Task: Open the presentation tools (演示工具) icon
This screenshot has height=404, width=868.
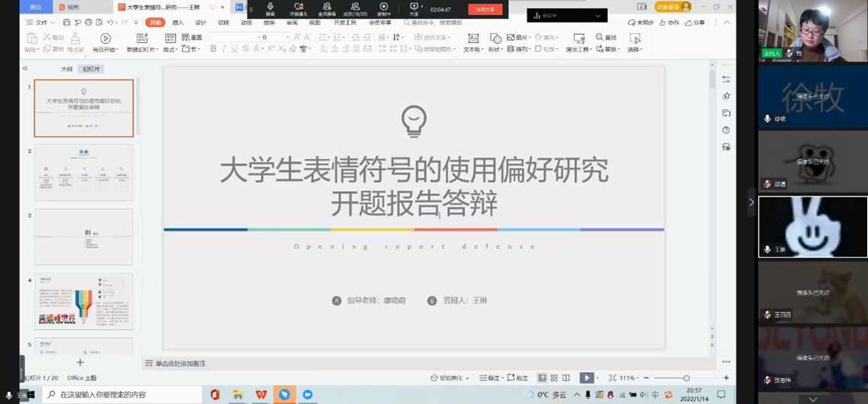Action: (578, 38)
